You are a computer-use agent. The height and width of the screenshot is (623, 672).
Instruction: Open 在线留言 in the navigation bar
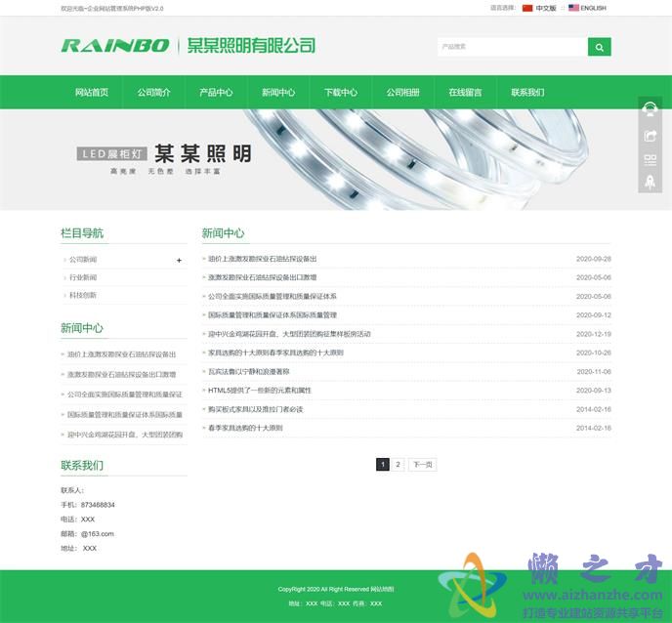(x=466, y=92)
